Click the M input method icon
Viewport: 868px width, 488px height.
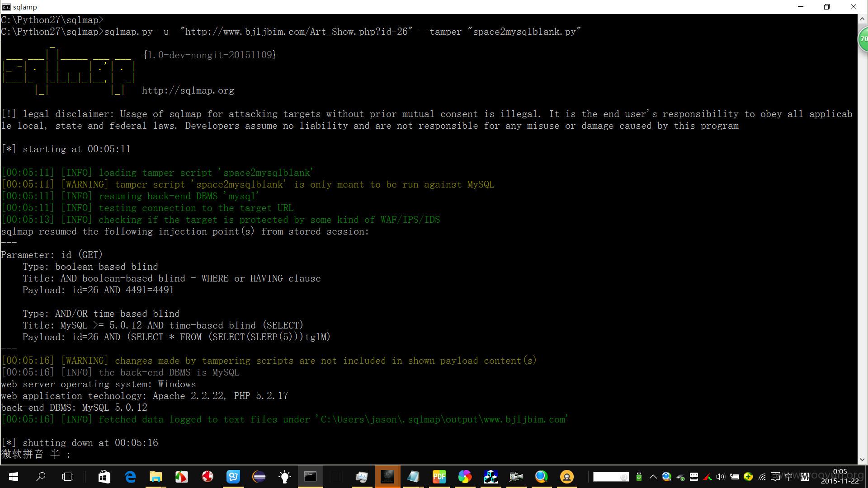804,477
